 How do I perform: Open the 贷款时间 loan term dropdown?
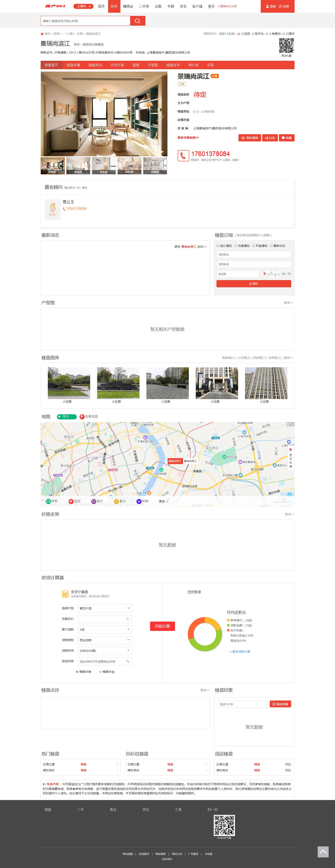point(105,651)
